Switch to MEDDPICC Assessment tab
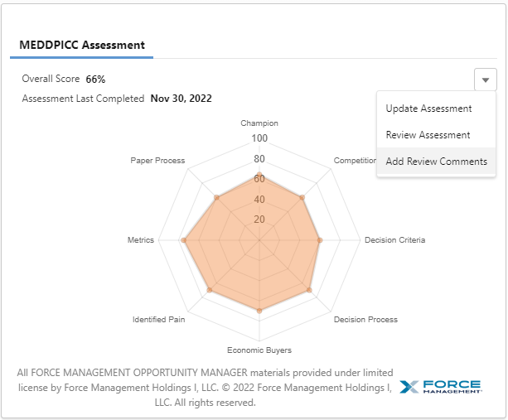The width and height of the screenshot is (508, 420). click(82, 45)
